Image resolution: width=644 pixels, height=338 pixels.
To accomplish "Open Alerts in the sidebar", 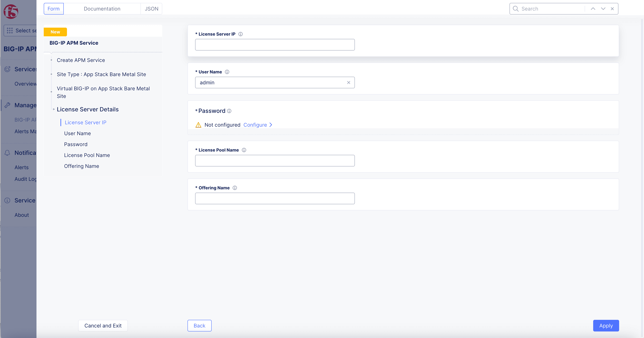I will point(21,168).
